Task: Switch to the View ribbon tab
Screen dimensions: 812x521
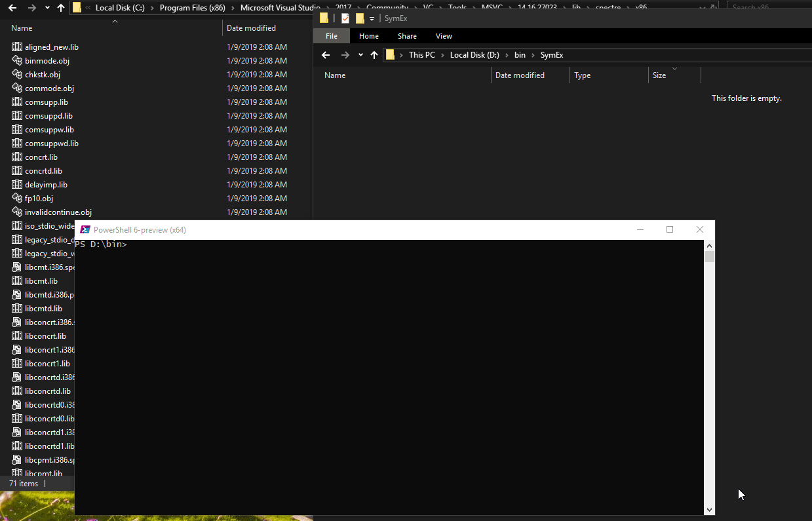Action: point(444,36)
